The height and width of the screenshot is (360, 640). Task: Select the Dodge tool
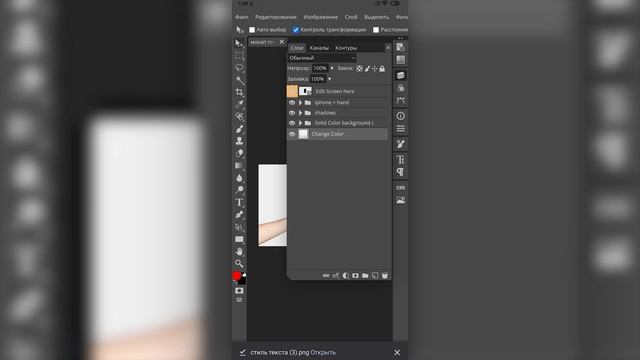click(239, 190)
